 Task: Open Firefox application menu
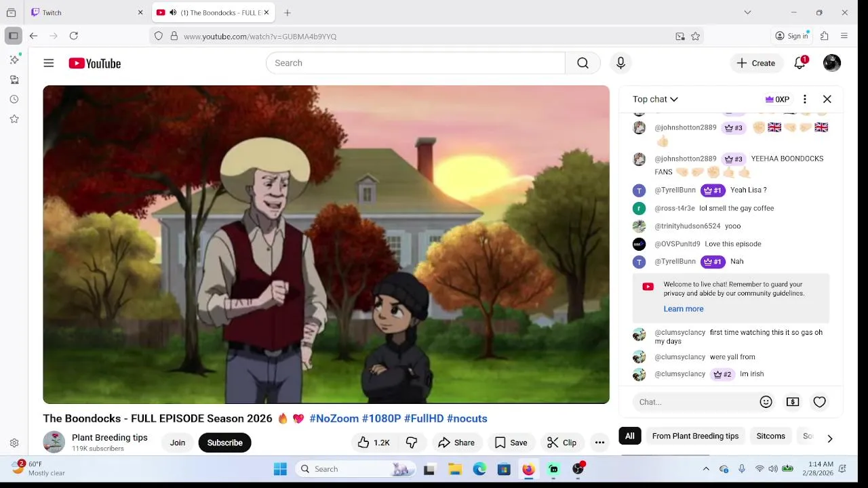coord(844,36)
